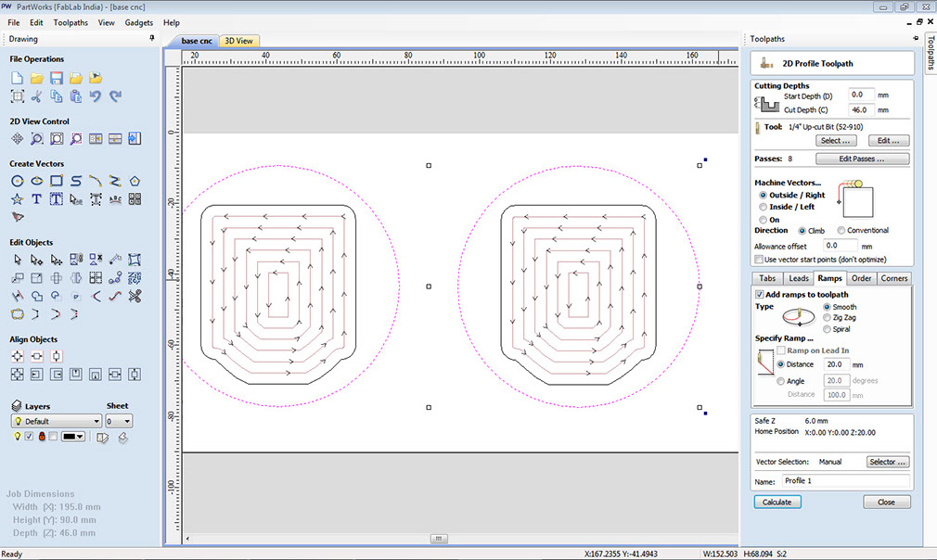Draw a circle vector
The image size is (937, 560).
click(18, 181)
